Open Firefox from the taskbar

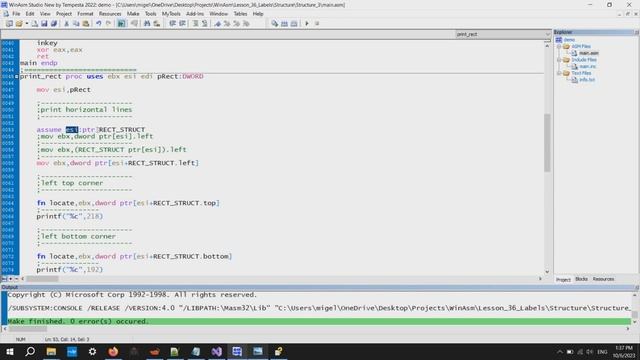tap(113, 351)
